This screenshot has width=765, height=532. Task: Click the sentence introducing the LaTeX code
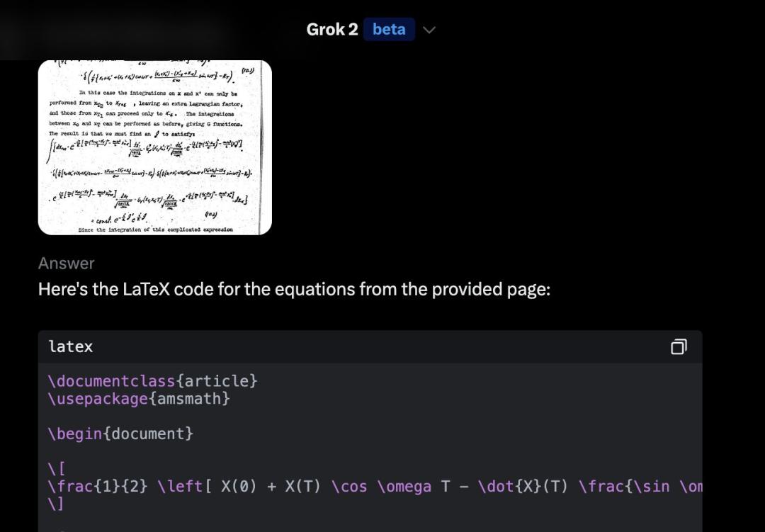pos(294,289)
